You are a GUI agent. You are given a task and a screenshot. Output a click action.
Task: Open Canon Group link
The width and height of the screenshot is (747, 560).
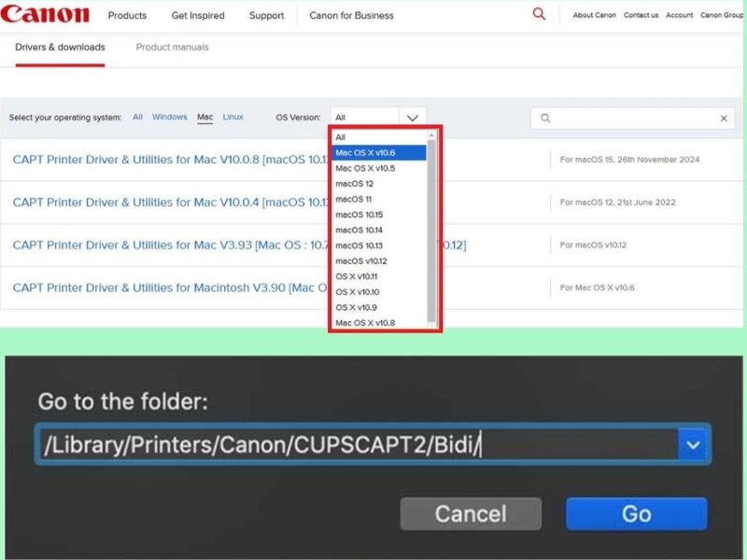(x=721, y=15)
